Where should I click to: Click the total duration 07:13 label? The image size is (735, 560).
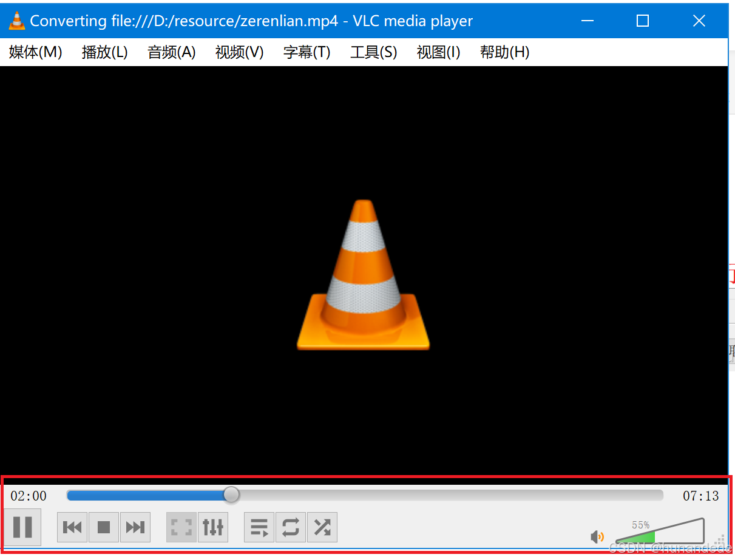(701, 496)
